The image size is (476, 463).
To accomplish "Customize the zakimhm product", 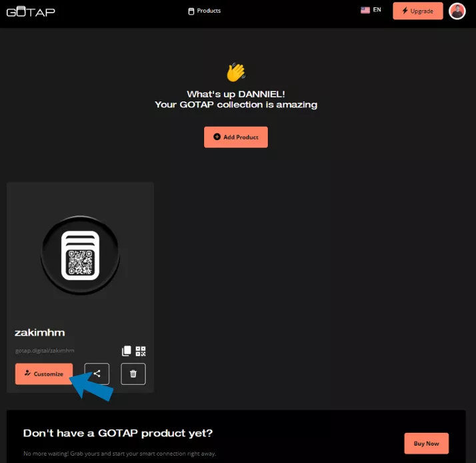I will (44, 374).
